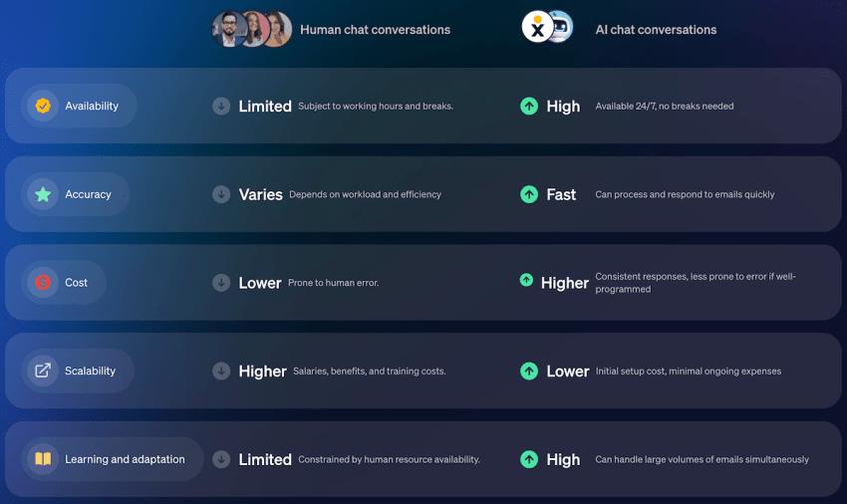
Task: Click the red dollar Cost icon
Action: tap(43, 283)
